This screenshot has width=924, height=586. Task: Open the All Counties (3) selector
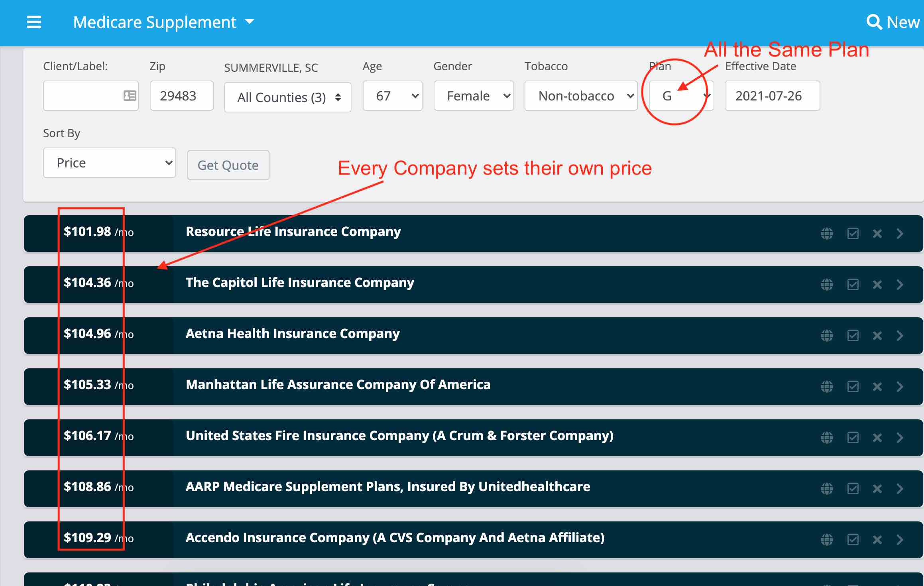(x=287, y=97)
